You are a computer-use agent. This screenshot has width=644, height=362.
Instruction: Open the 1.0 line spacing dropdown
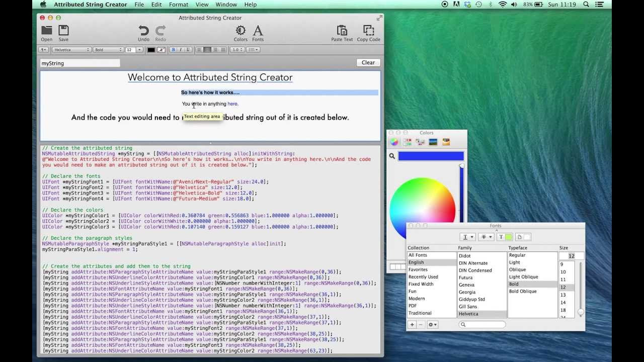237,50
